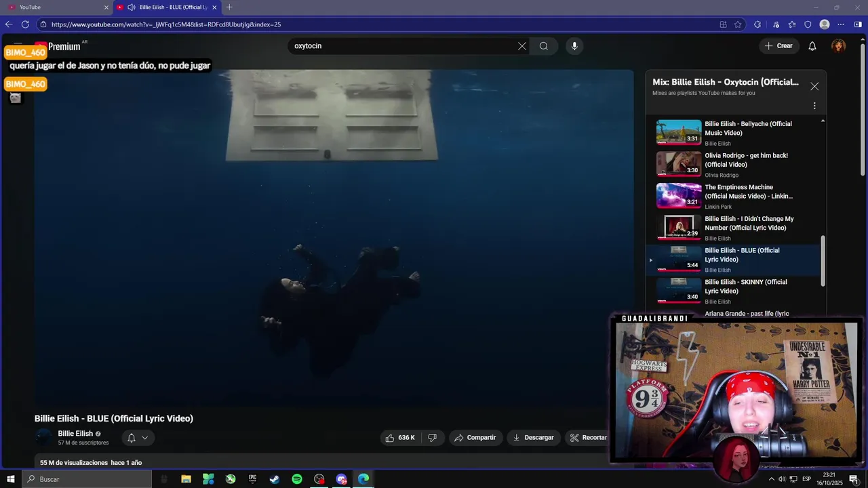Open the address bar apps icon

[723, 24]
